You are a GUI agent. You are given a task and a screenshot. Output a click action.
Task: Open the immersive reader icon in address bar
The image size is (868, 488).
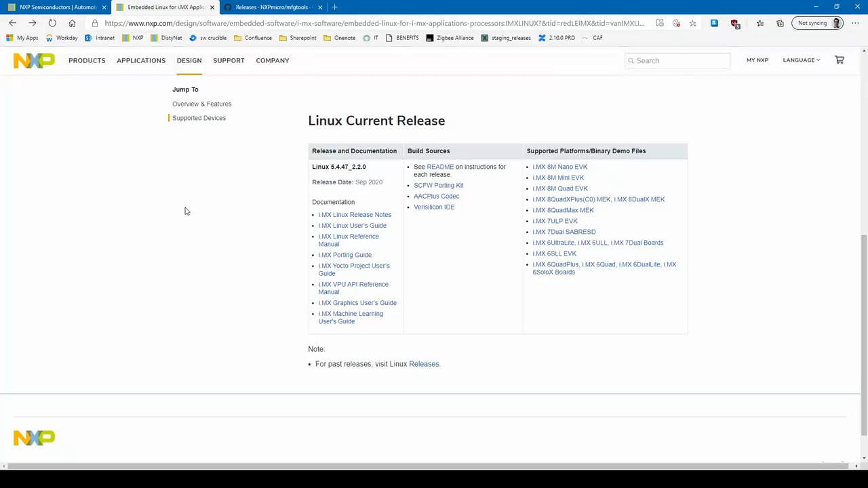[660, 23]
